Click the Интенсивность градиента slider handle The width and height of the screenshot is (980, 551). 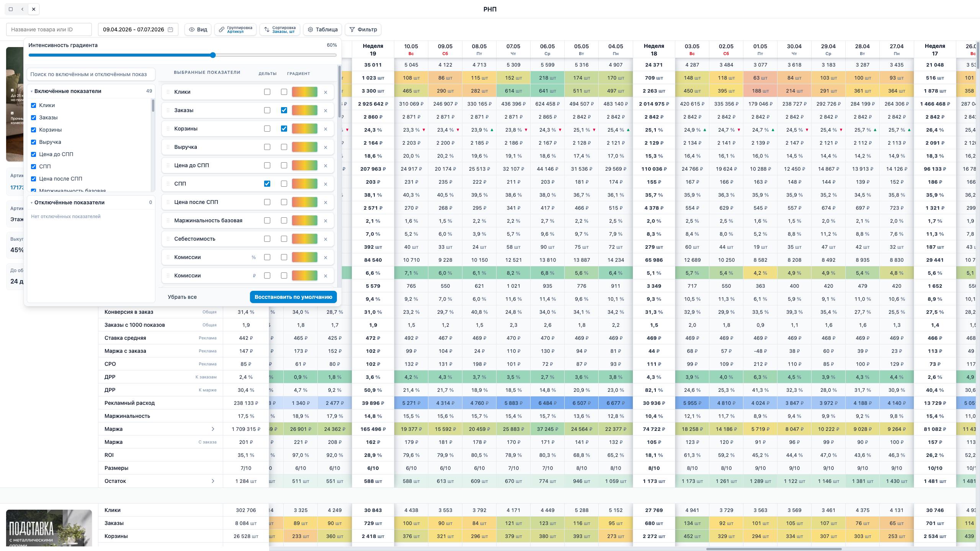tap(213, 55)
